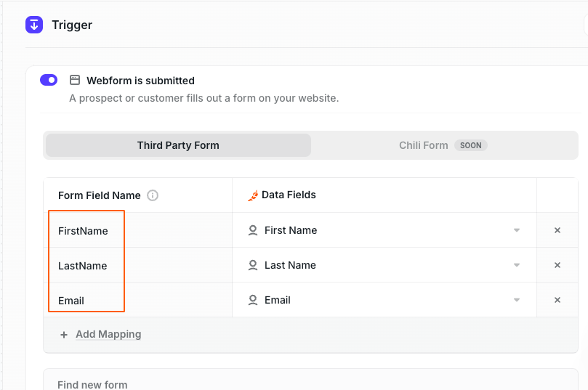Image resolution: width=588 pixels, height=390 pixels.
Task: Remove the FirstName mapping row
Action: (x=557, y=230)
